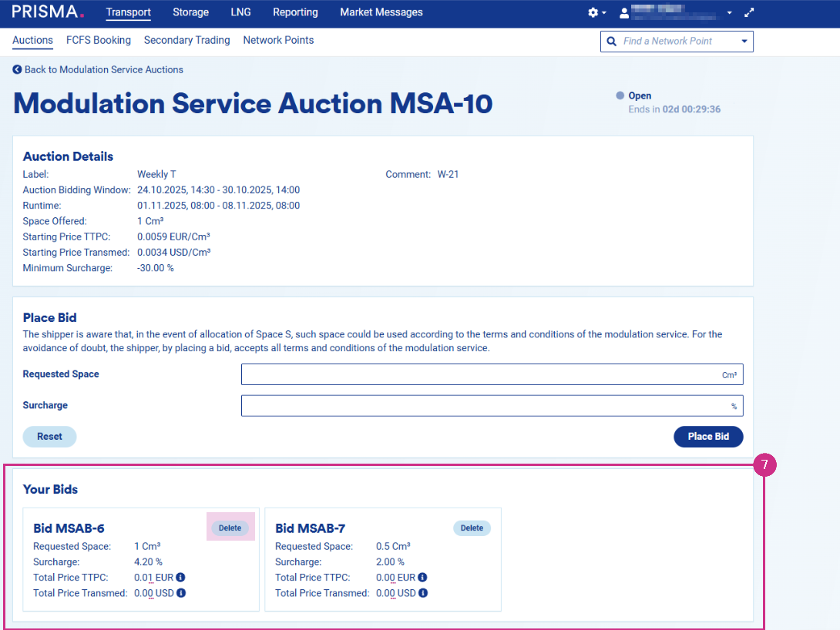This screenshot has width=840, height=630.
Task: Show info for MSAB-6 Total Price Transmed
Action: click(180, 593)
